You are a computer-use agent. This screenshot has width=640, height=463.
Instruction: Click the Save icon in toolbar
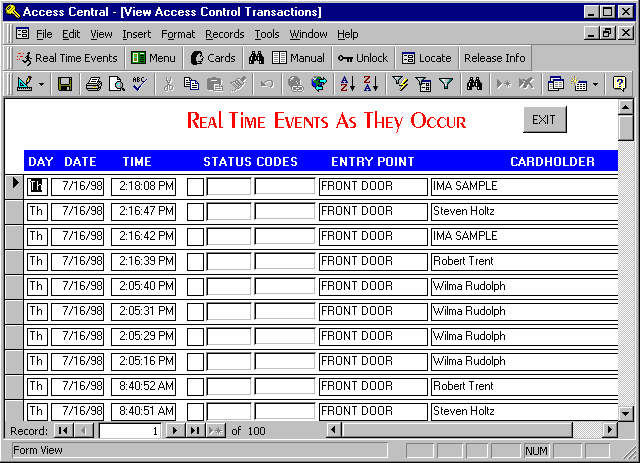tap(64, 84)
